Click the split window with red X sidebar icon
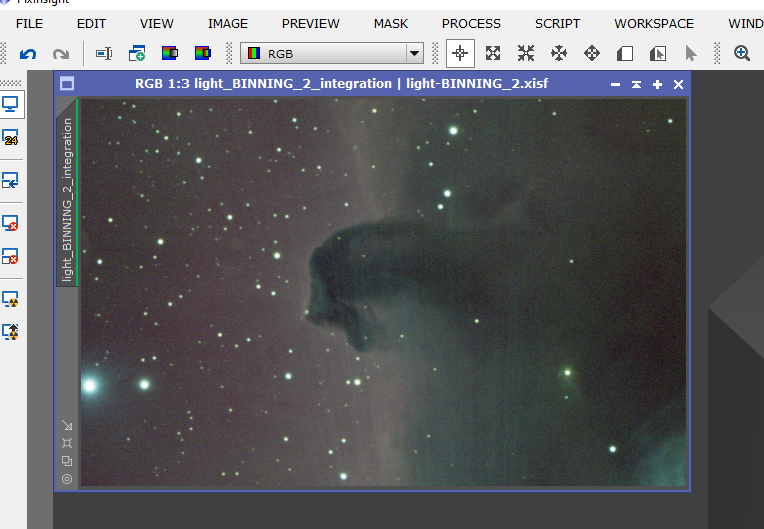The width and height of the screenshot is (764, 529). point(10,256)
